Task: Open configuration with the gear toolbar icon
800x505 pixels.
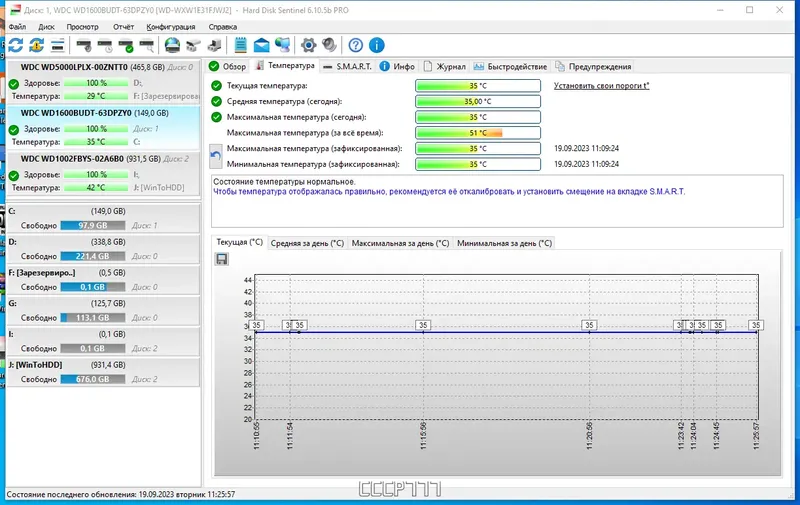Action: [x=308, y=45]
